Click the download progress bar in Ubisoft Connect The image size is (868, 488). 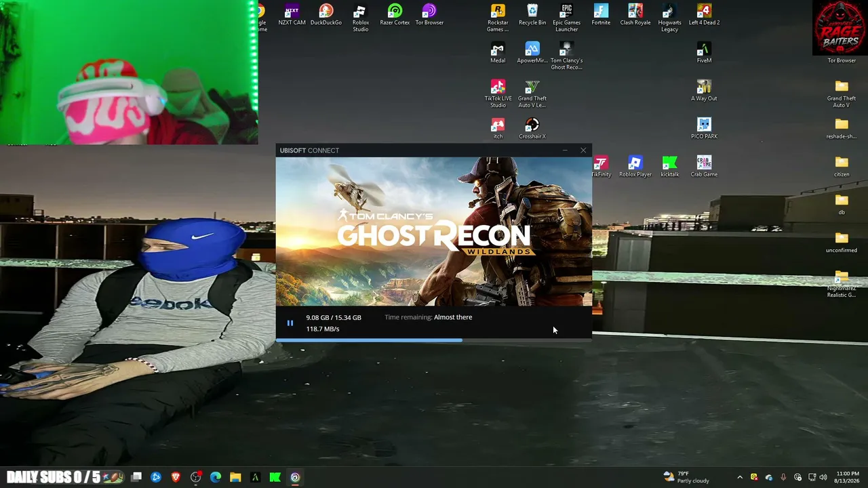point(434,340)
